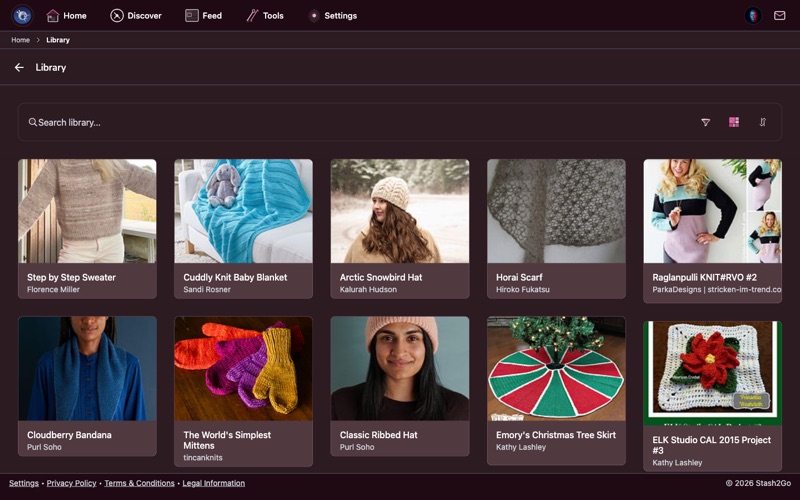The height and width of the screenshot is (500, 800).
Task: Open the messages envelope icon
Action: tap(780, 15)
